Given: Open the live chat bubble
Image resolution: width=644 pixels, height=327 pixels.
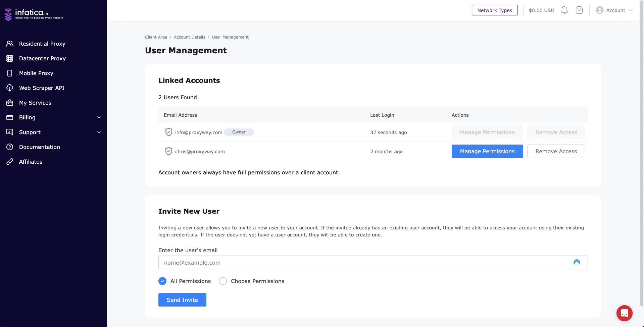Looking at the screenshot, I should click(625, 313).
